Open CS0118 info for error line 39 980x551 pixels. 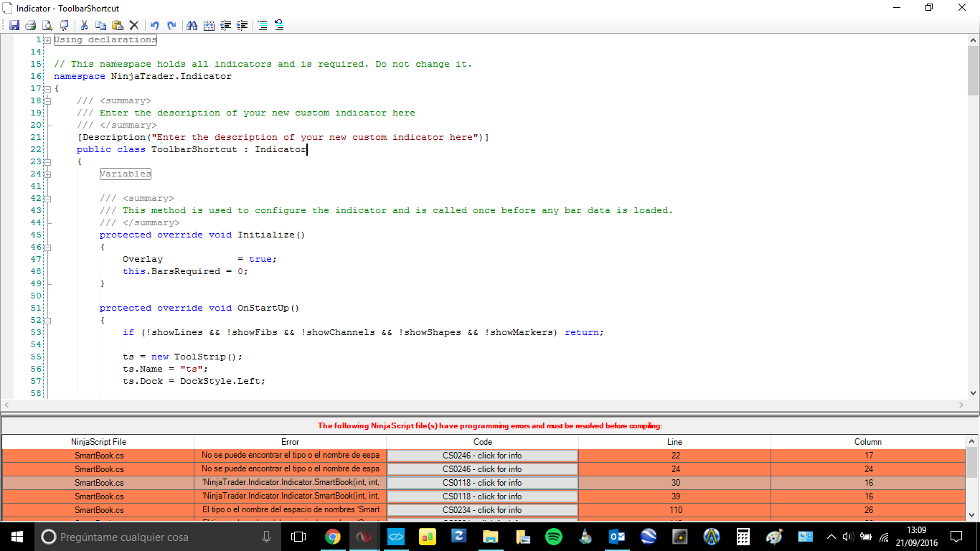pyautogui.click(x=482, y=496)
